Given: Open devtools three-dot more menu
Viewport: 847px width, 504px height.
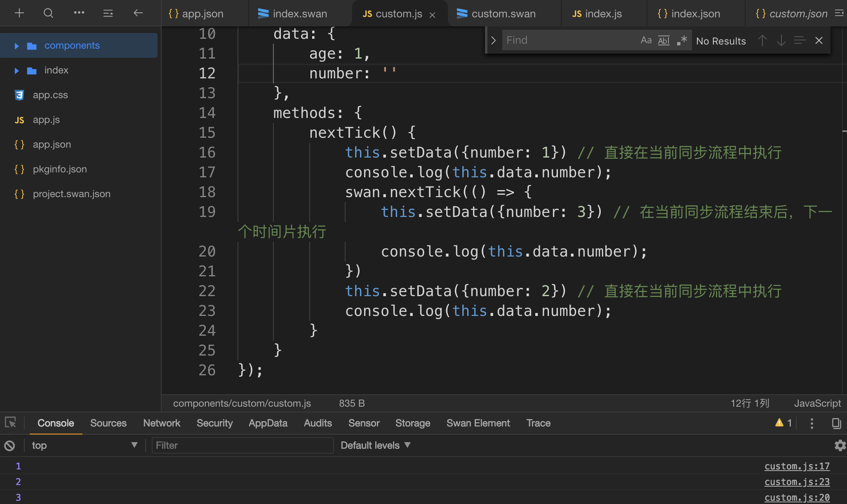Looking at the screenshot, I should tap(812, 423).
